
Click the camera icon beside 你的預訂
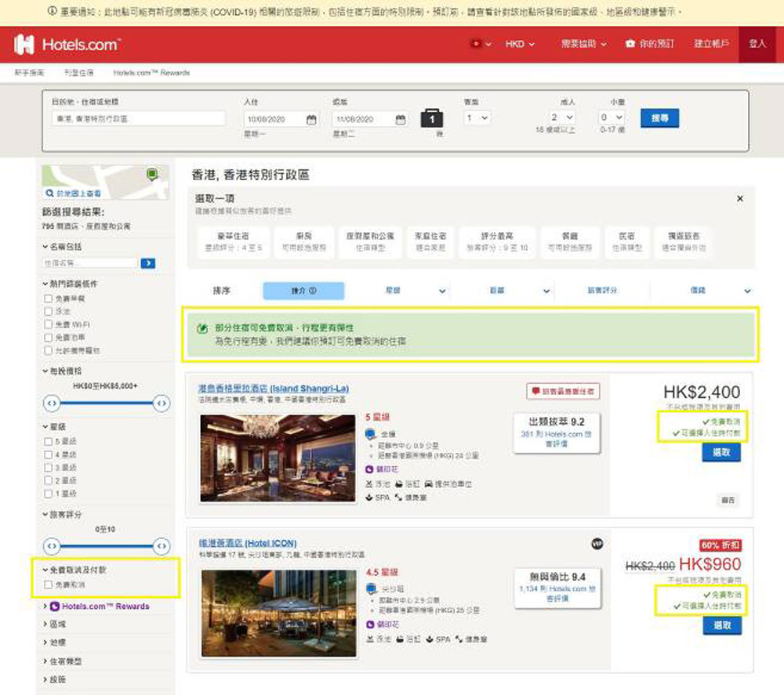click(x=630, y=45)
